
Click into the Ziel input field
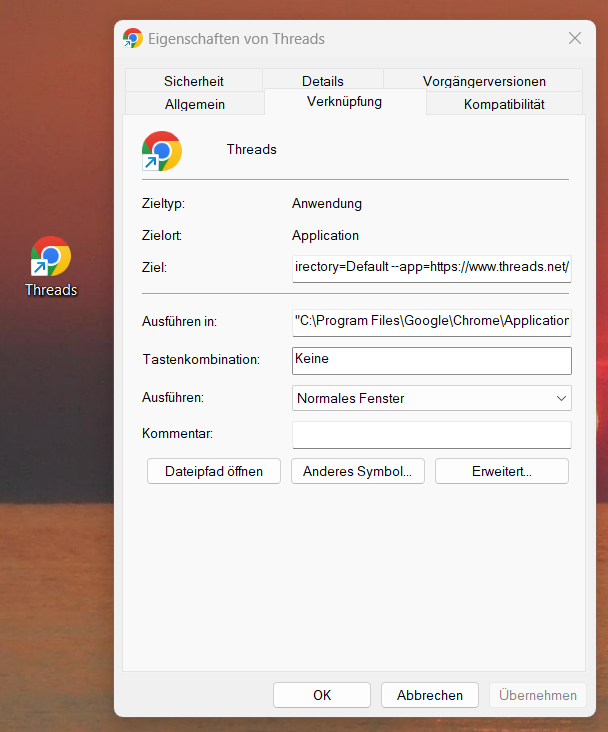(x=431, y=268)
